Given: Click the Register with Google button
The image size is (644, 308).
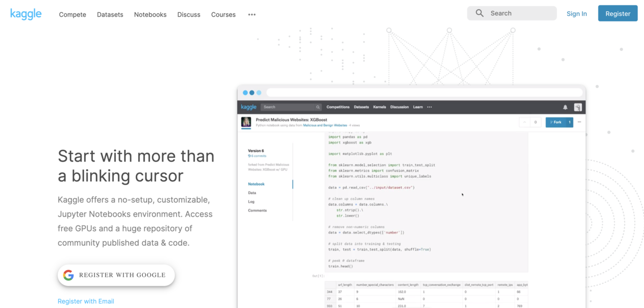Looking at the screenshot, I should [x=116, y=275].
